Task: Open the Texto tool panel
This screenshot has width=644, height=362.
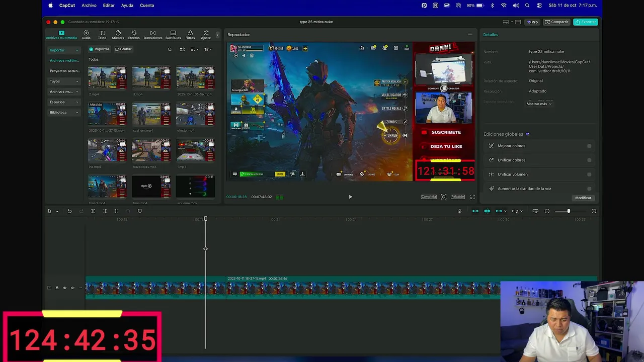Action: coord(102,35)
